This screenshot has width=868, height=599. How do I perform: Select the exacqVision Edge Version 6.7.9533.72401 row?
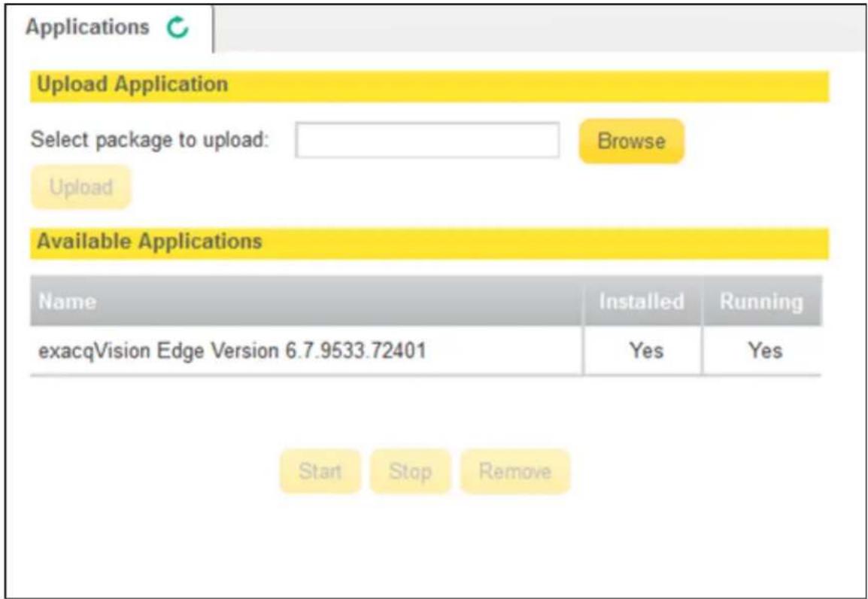[x=425, y=351]
